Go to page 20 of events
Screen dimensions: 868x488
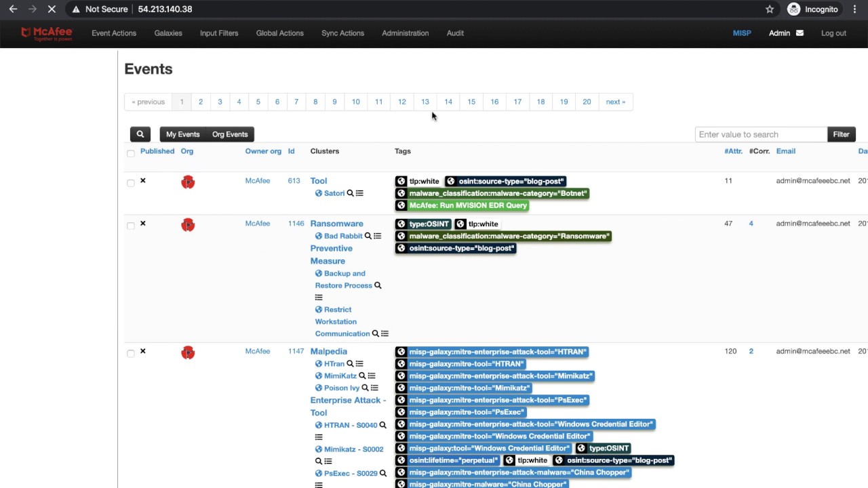(x=587, y=102)
